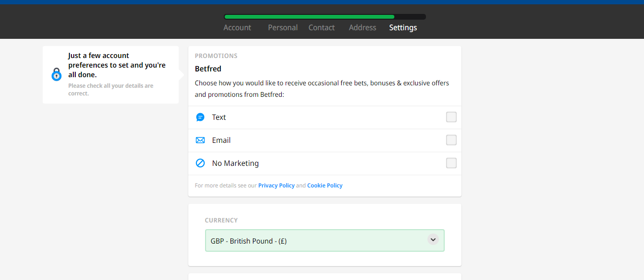Click the green registration progress bar
Image resolution: width=644 pixels, height=280 pixels.
click(310, 17)
